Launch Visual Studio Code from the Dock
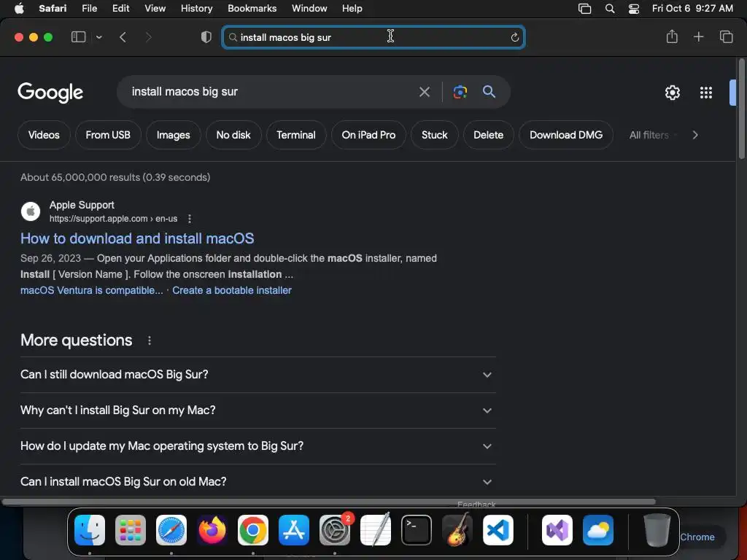The height and width of the screenshot is (560, 747). [498, 530]
